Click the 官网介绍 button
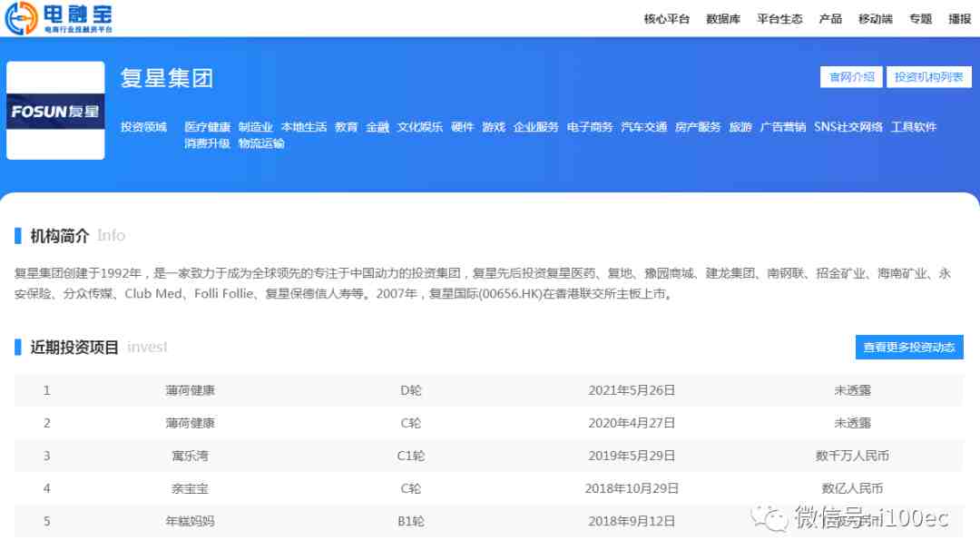 [x=851, y=77]
